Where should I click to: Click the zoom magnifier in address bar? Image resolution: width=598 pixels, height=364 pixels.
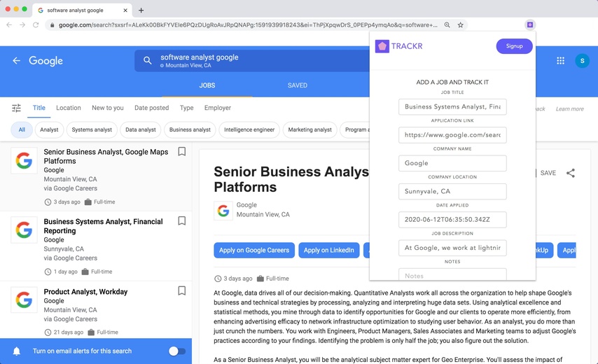(447, 24)
